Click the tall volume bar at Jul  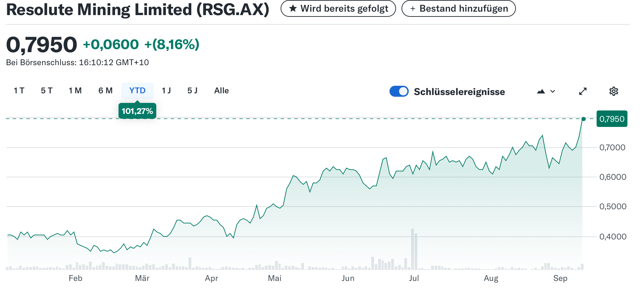413,249
